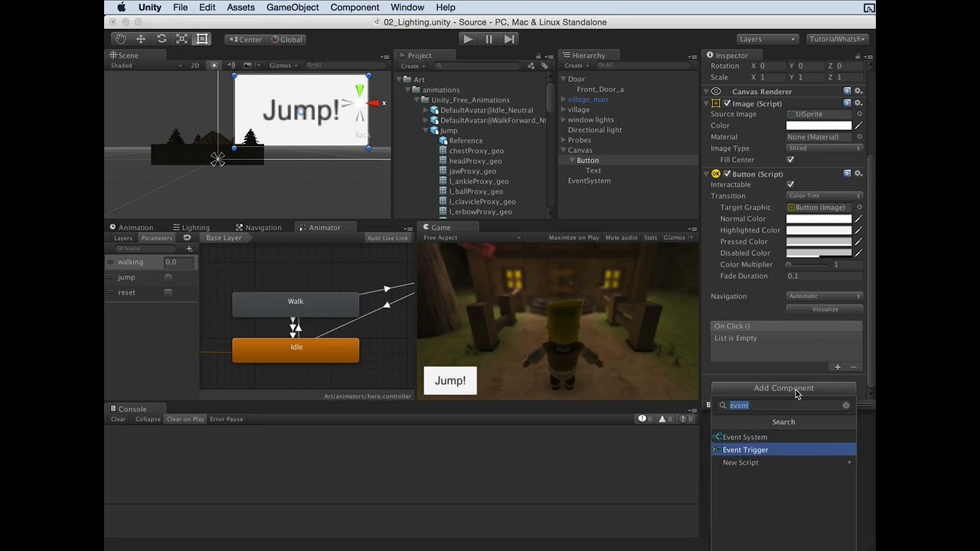Expand the village_man hierarchy item
980x551 pixels.
(x=563, y=99)
